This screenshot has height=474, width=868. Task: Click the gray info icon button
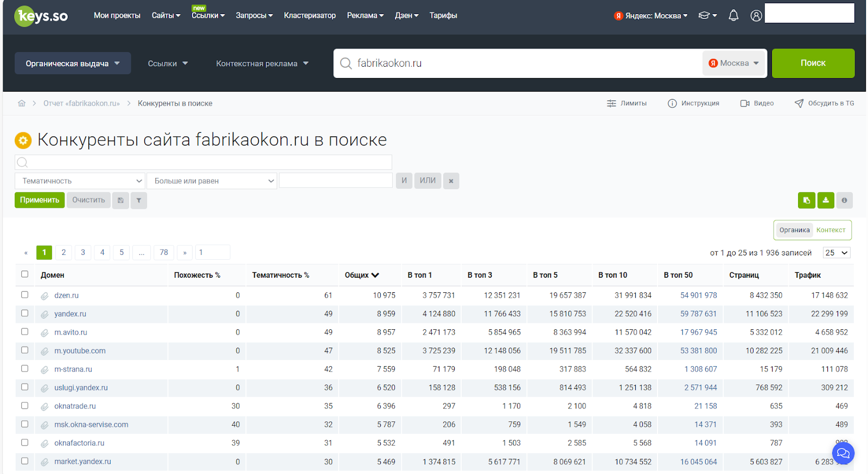(844, 200)
